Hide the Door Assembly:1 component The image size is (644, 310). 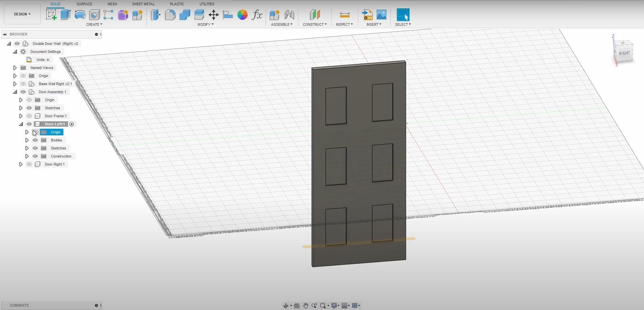tap(23, 92)
